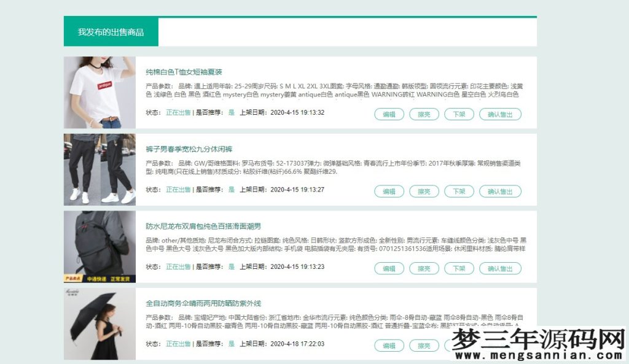Click 擦亮 button on the men's pants listing
Viewport: 629px width, 364px height.
pos(423,192)
